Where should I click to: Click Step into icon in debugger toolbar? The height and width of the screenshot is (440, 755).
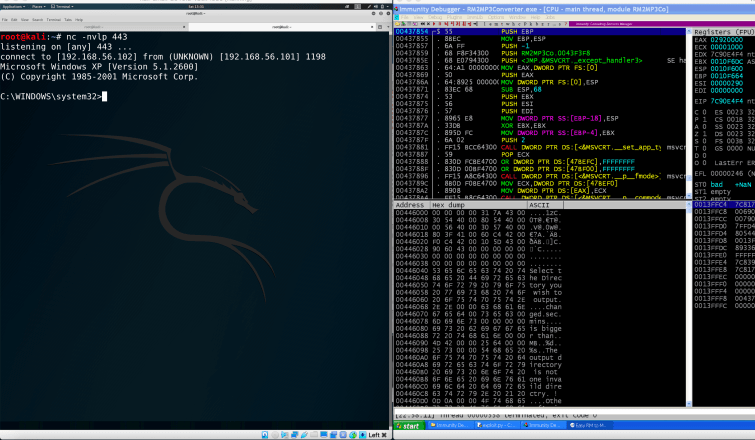(x=447, y=24)
